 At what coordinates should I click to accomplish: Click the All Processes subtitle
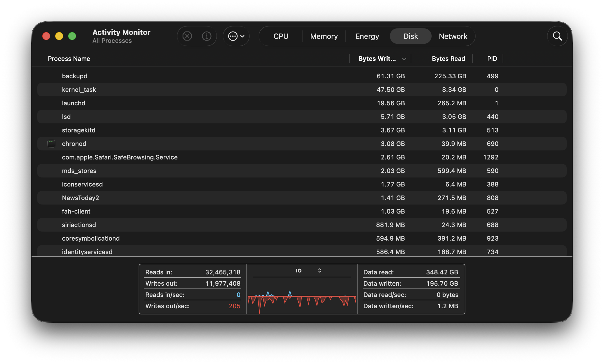(x=112, y=41)
